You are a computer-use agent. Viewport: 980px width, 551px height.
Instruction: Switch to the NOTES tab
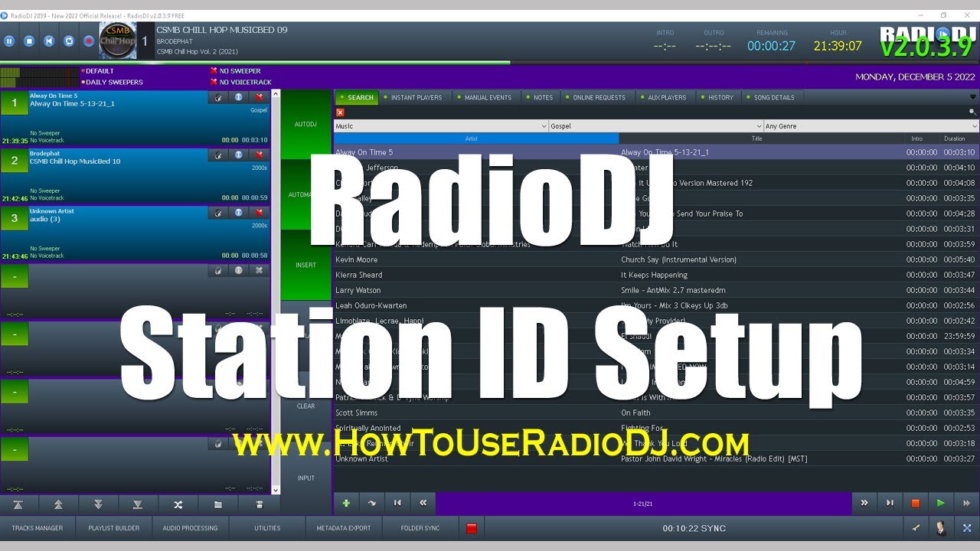[539, 97]
